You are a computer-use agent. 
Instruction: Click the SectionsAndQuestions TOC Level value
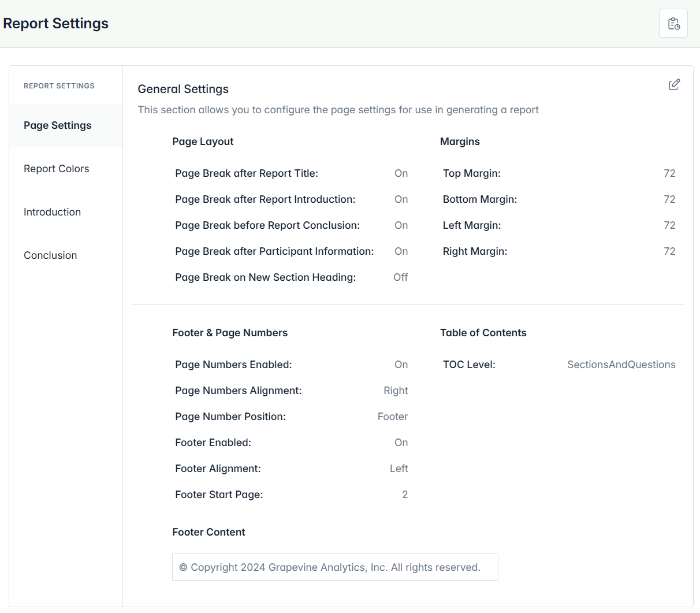click(x=621, y=365)
